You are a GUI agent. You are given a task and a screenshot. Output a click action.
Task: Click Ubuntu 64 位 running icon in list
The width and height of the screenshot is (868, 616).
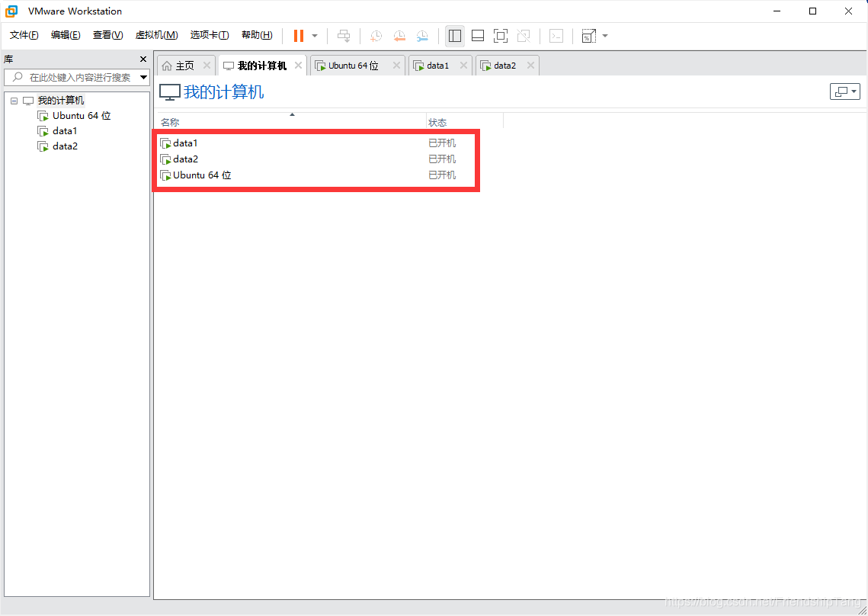(x=165, y=175)
